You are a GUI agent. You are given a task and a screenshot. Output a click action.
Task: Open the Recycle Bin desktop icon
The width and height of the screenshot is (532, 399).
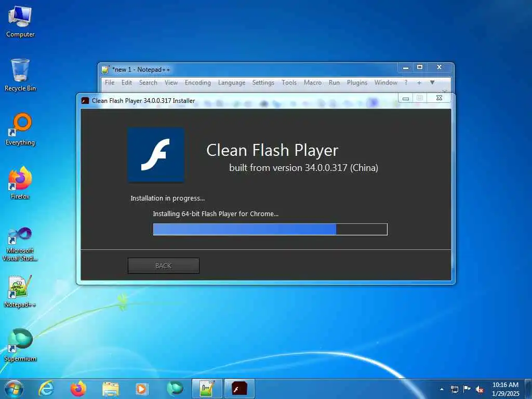20,75
